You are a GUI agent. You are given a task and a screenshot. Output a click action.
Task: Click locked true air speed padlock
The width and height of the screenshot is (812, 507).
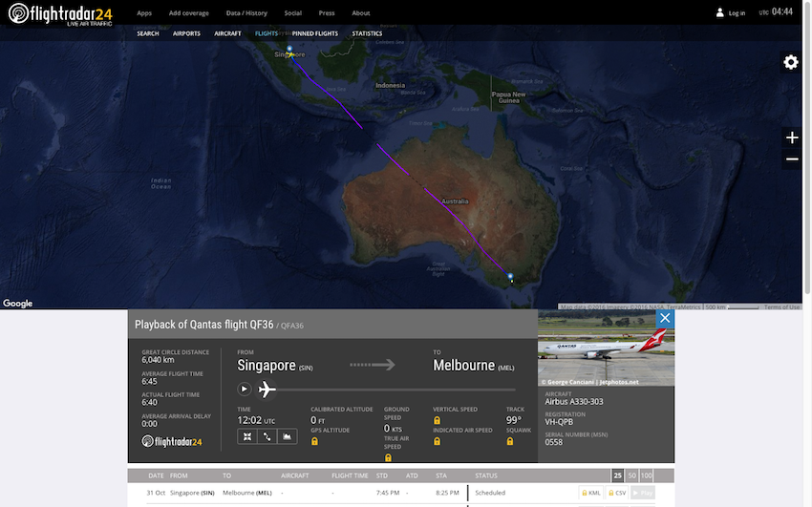click(x=388, y=458)
